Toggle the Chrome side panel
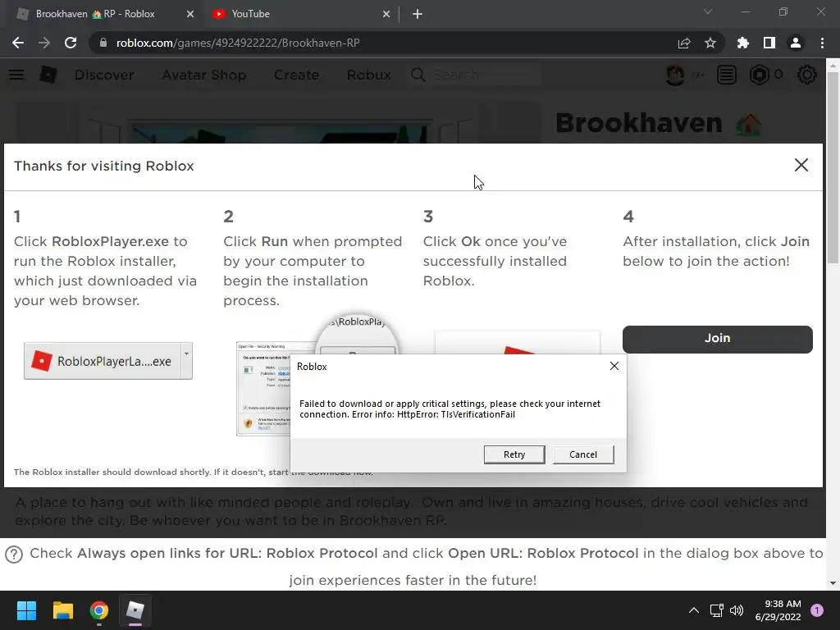The width and height of the screenshot is (840, 630). pos(769,43)
